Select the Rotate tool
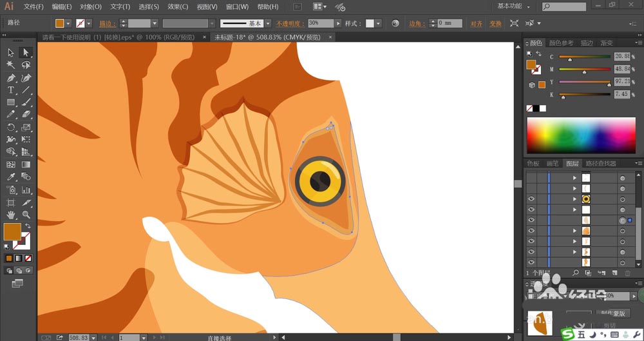This screenshot has height=341, width=644. pyautogui.click(x=11, y=127)
